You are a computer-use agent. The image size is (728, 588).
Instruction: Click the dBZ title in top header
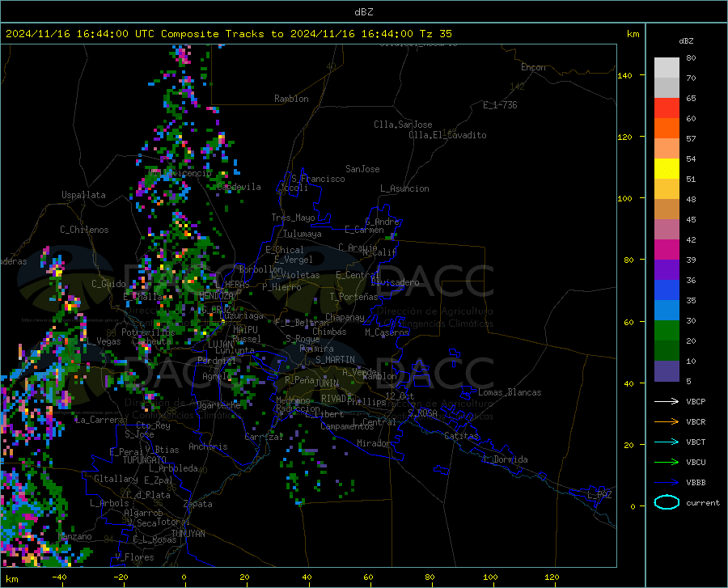(x=363, y=12)
